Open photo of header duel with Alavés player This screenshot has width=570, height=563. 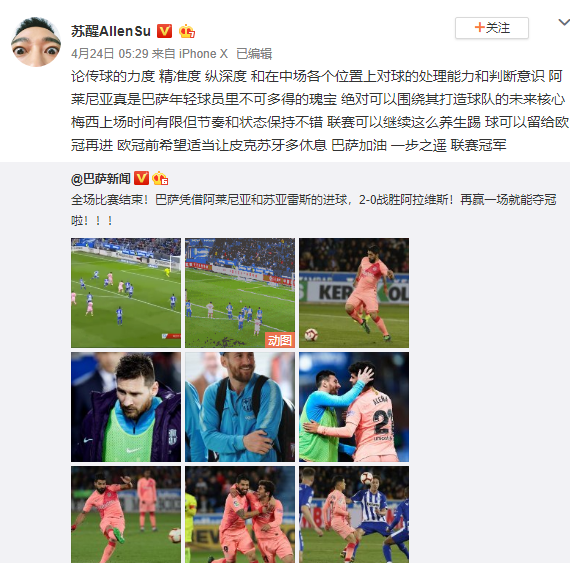point(354,515)
